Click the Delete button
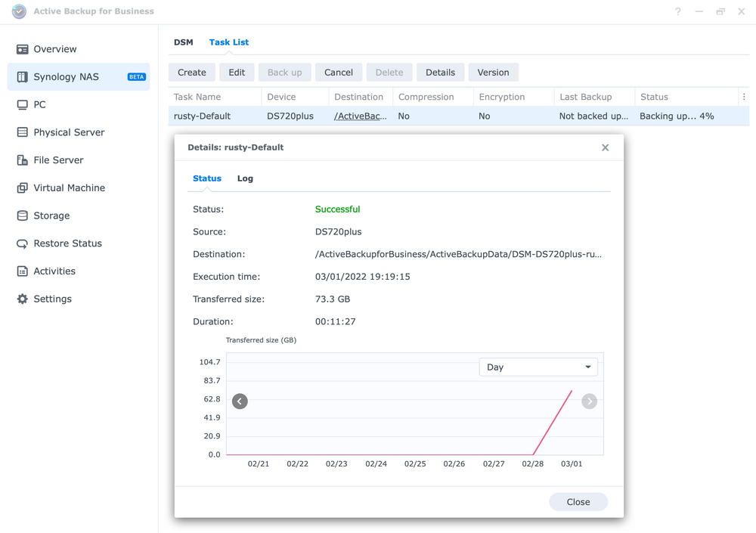The height and width of the screenshot is (533, 756). 389,73
